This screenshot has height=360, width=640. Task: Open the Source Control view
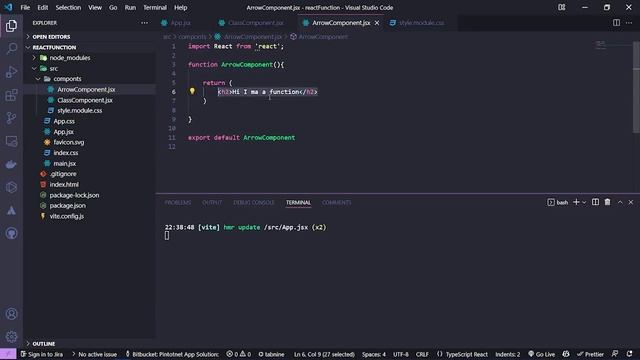click(11, 118)
